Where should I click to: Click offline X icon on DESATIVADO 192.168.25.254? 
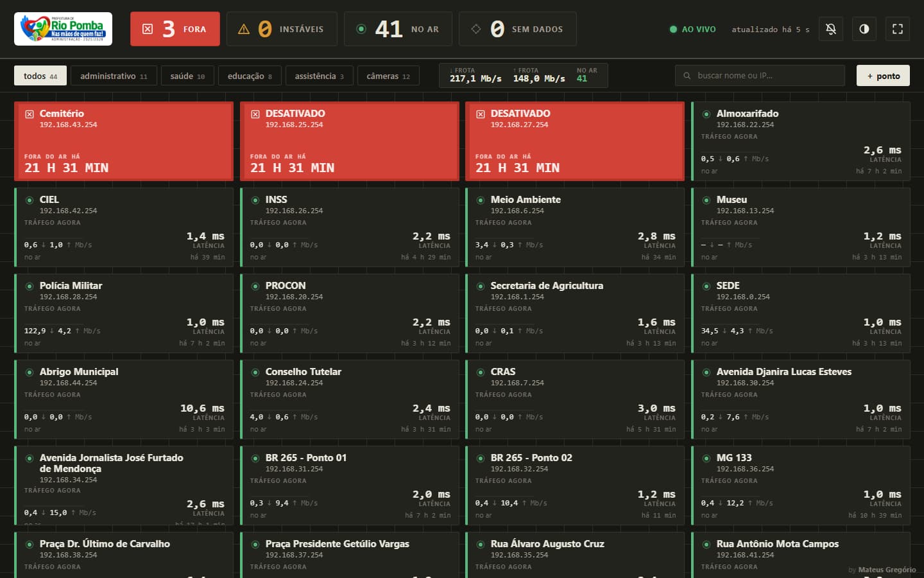pos(255,114)
